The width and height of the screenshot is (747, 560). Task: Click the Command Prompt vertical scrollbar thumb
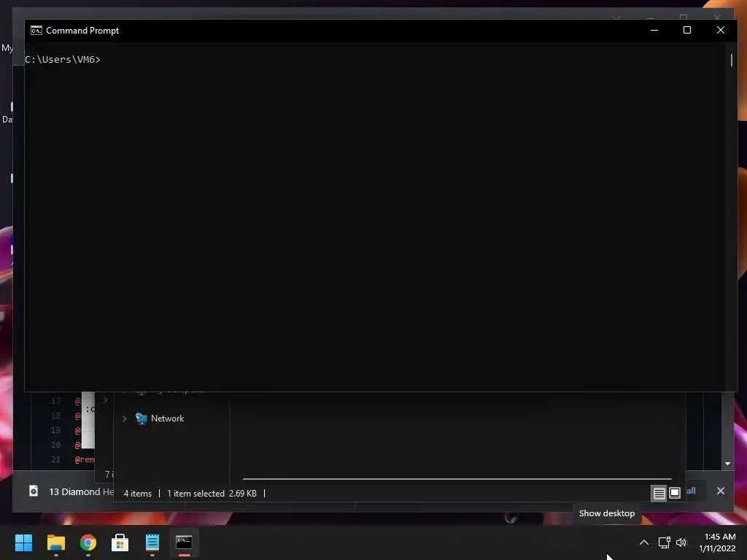(x=732, y=60)
